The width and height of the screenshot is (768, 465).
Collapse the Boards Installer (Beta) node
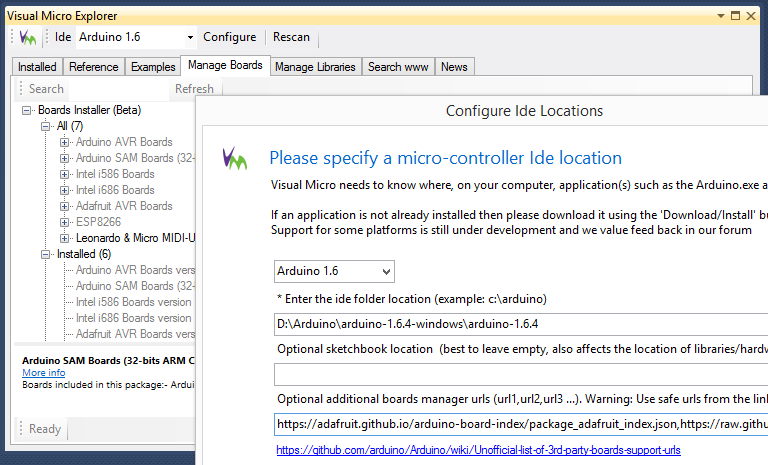(x=26, y=110)
